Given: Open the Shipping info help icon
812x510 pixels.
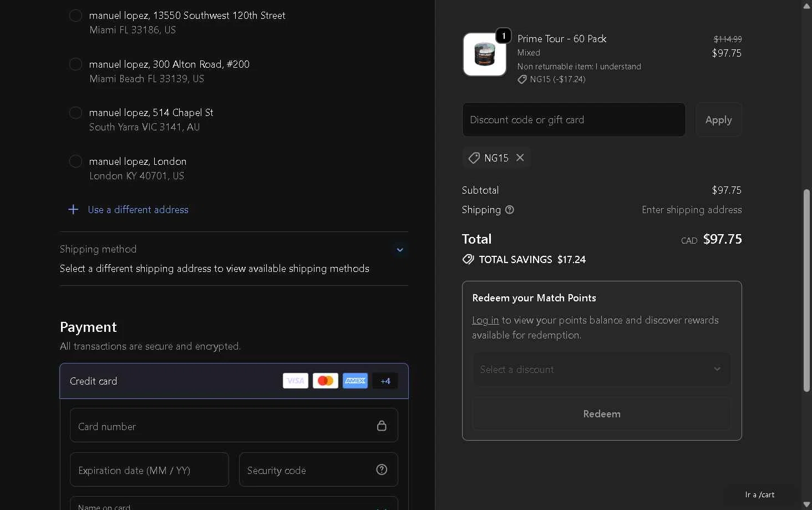Looking at the screenshot, I should click(510, 210).
